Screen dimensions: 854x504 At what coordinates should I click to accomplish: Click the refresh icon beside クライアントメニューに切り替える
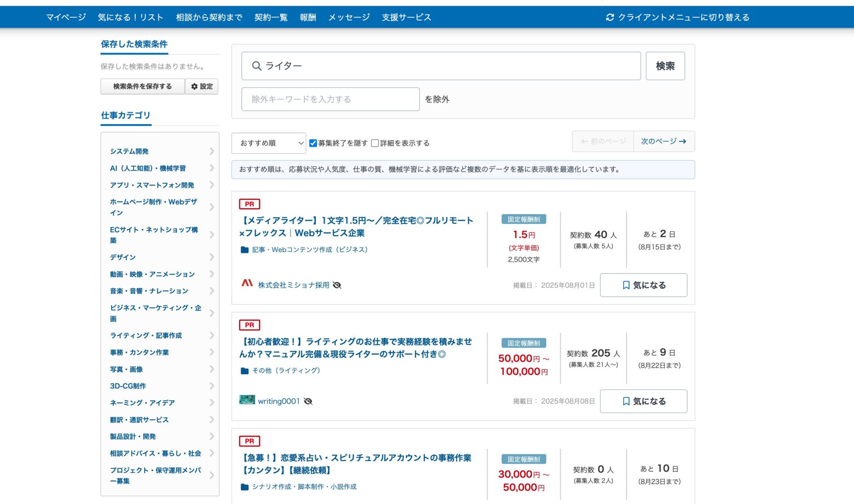[x=610, y=17]
